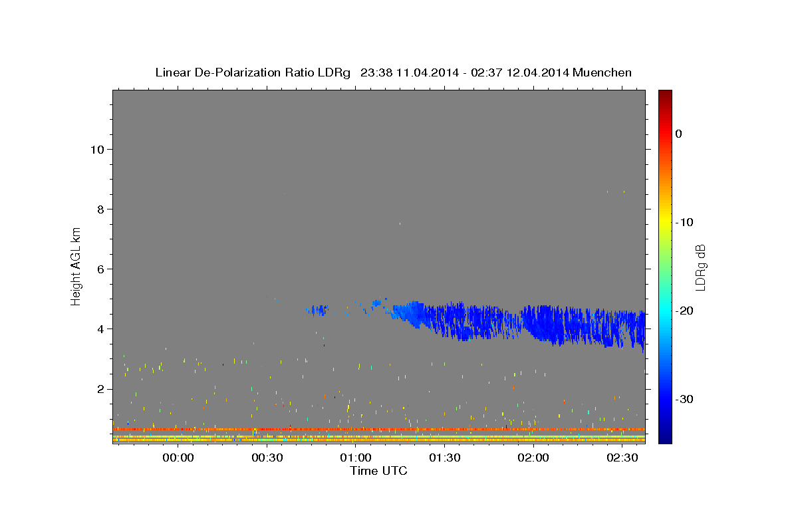This screenshot has height=532, width=798.
Task: Click the colorbar label '-20'
Action: click(684, 311)
